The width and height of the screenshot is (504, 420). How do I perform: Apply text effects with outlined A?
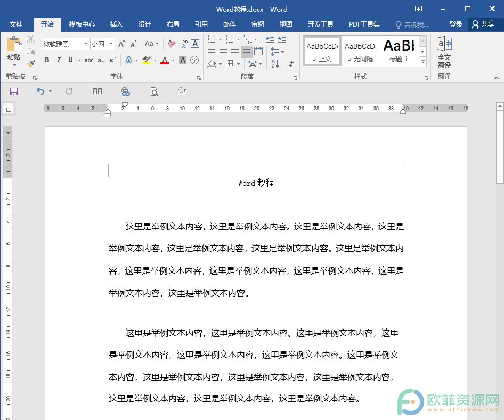coord(129,60)
